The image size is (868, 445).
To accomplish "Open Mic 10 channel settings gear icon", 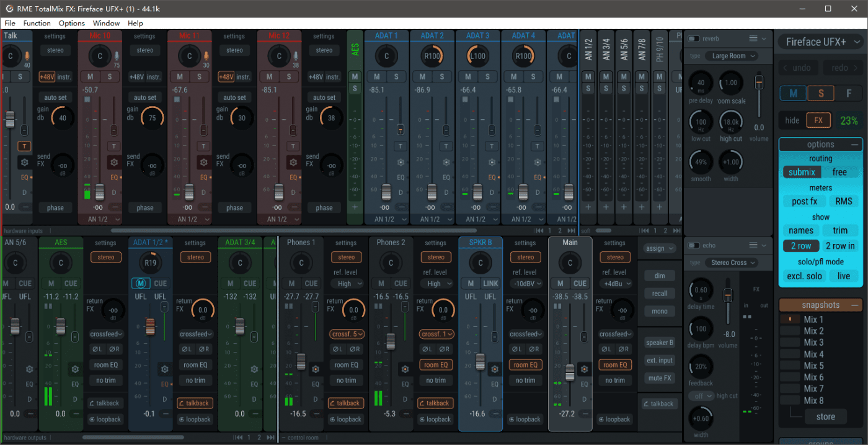I will [x=114, y=163].
